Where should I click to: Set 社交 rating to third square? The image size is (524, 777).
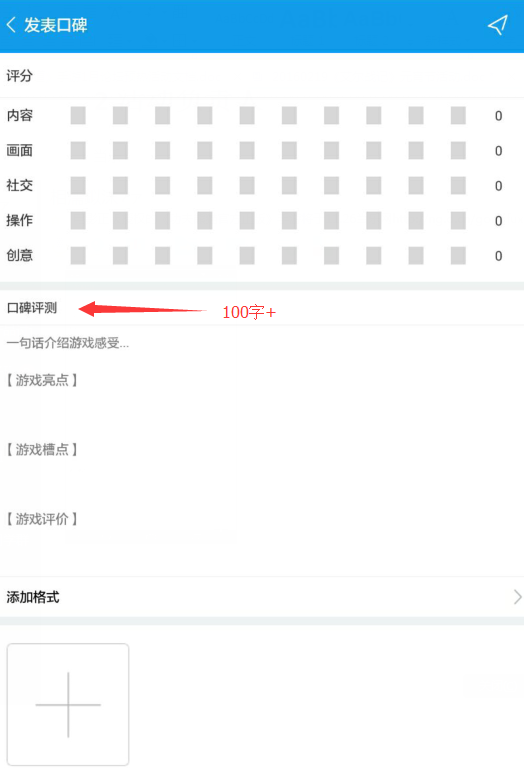click(x=163, y=185)
